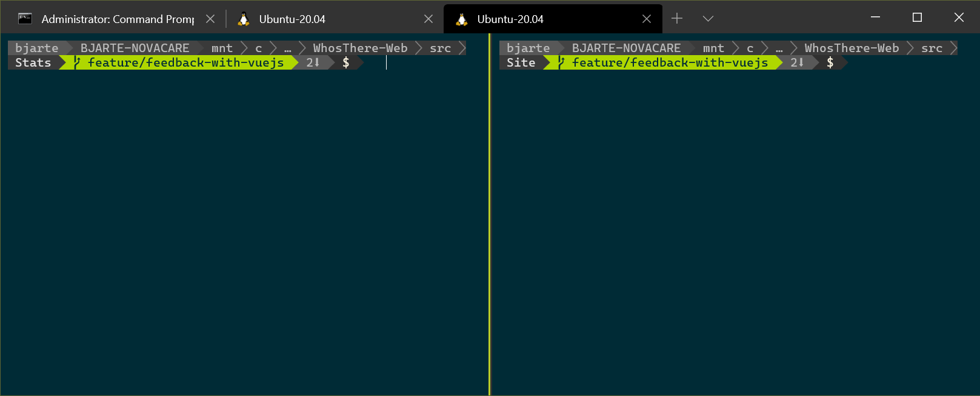980x396 pixels.
Task: Open a new tab with plus button
Action: click(677, 19)
